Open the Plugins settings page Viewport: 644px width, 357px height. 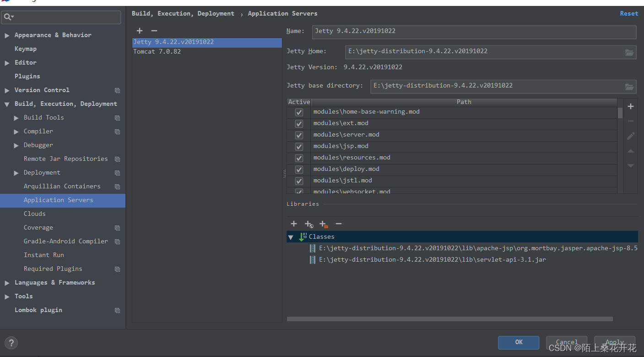tap(27, 76)
